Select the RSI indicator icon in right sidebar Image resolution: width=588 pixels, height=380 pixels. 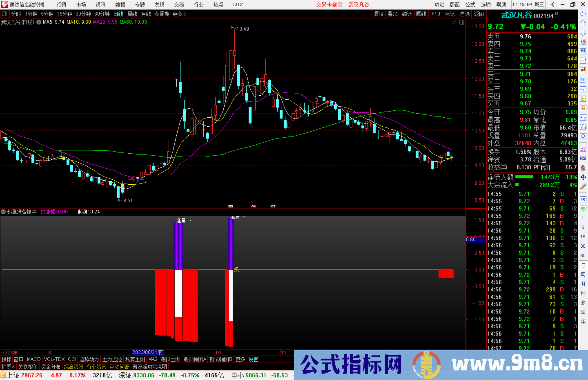coord(583,158)
